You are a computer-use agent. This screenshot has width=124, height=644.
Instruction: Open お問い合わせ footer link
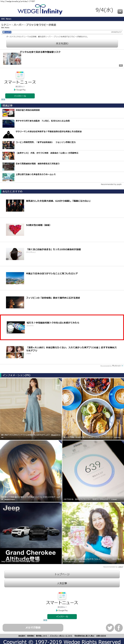pyautogui.click(x=101, y=636)
